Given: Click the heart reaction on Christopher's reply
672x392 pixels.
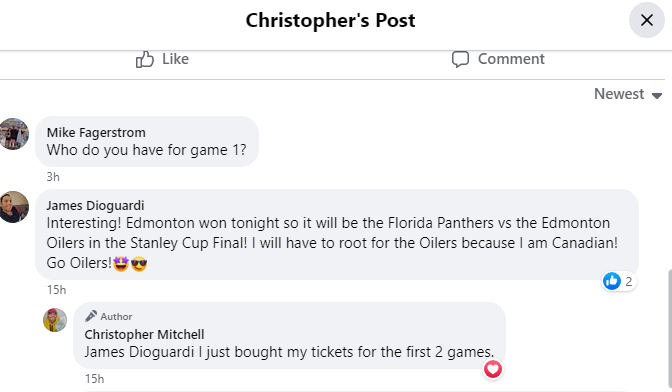Looking at the screenshot, I should [493, 369].
